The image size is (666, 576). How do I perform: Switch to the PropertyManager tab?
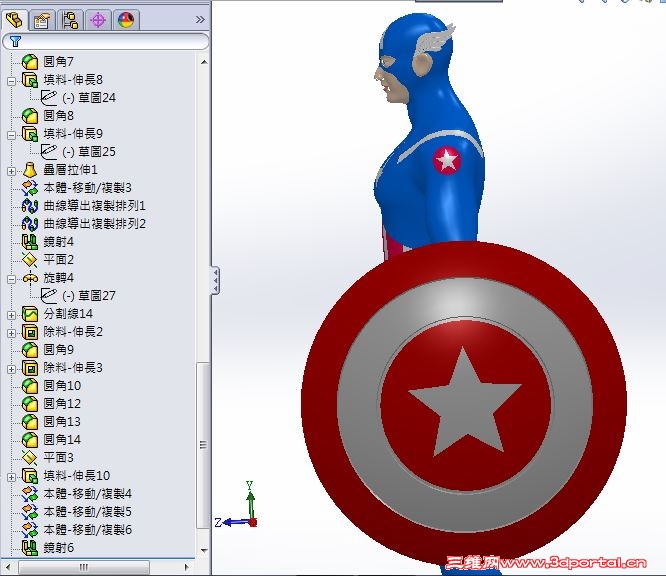[42, 20]
